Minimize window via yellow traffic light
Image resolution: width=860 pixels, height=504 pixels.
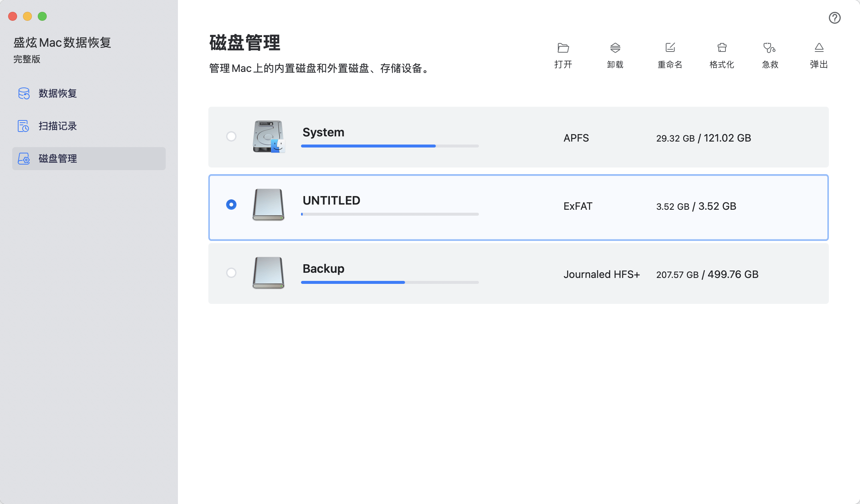27,16
